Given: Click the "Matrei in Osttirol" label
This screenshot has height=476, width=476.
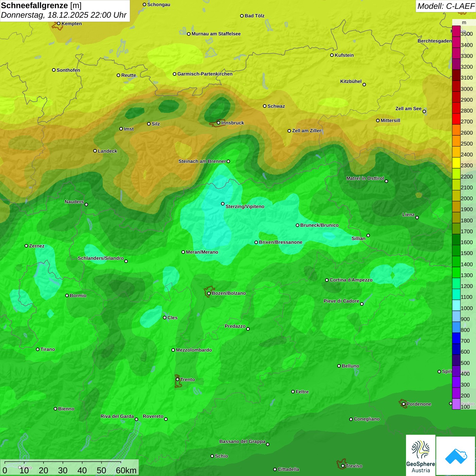Looking at the screenshot, I should 365,178.
